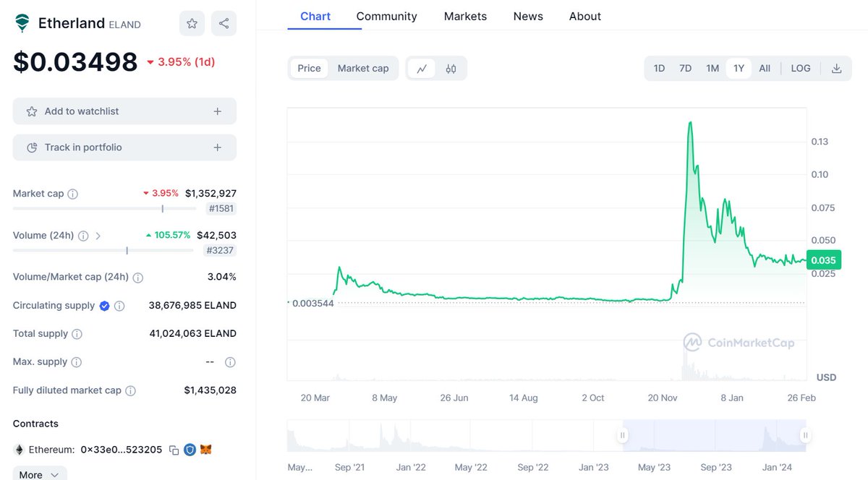The height and width of the screenshot is (480, 868).
Task: Click the Ethereum chain icon
Action: pyautogui.click(x=19, y=450)
